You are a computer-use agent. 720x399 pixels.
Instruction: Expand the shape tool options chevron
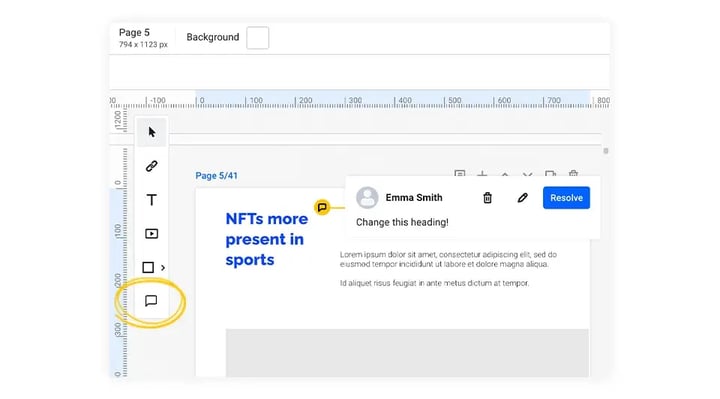tap(163, 267)
